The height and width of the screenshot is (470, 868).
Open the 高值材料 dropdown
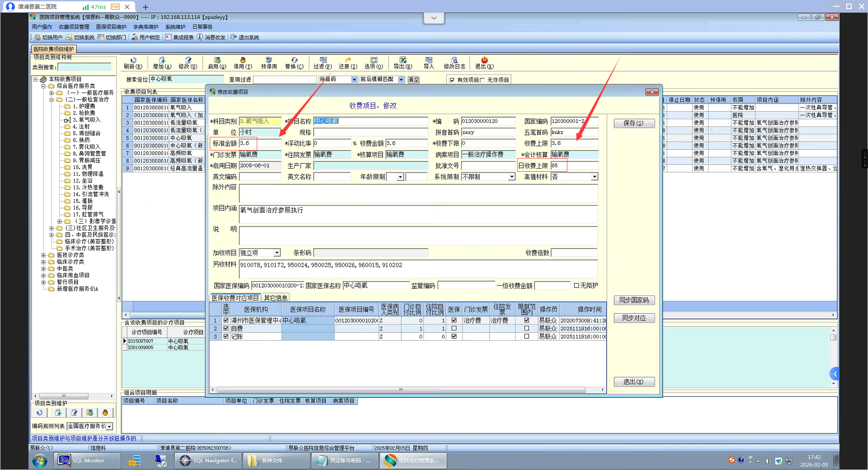[x=594, y=177]
